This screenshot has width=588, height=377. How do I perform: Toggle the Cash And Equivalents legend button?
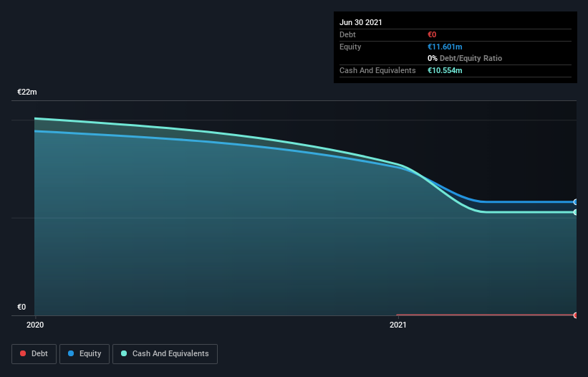[165, 354]
